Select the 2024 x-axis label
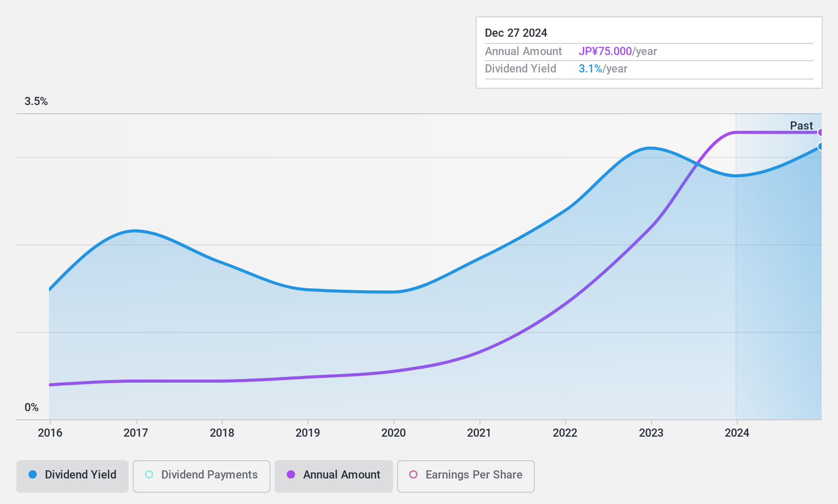Viewport: 838px width, 504px height. coord(737,433)
